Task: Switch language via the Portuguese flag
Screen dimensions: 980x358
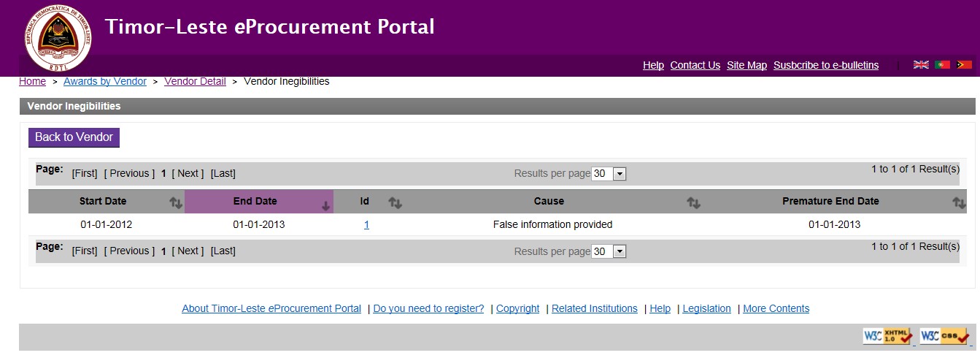Action: [943, 65]
